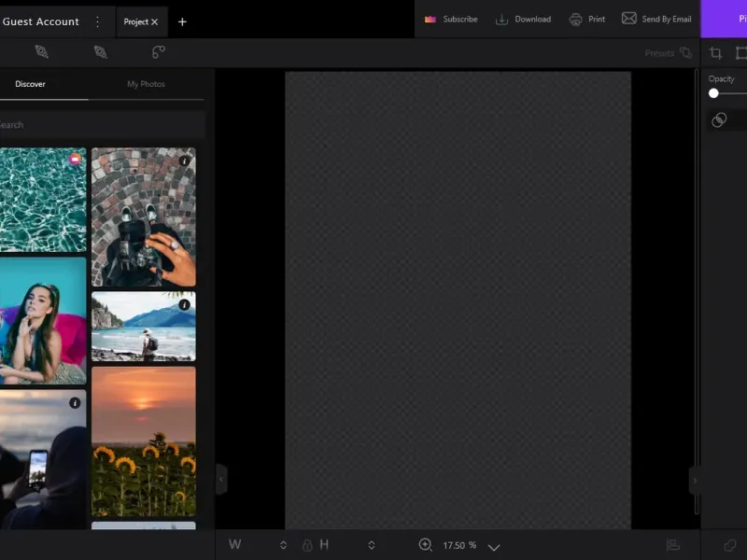Click the blend mode overlapping circles icon

719,119
